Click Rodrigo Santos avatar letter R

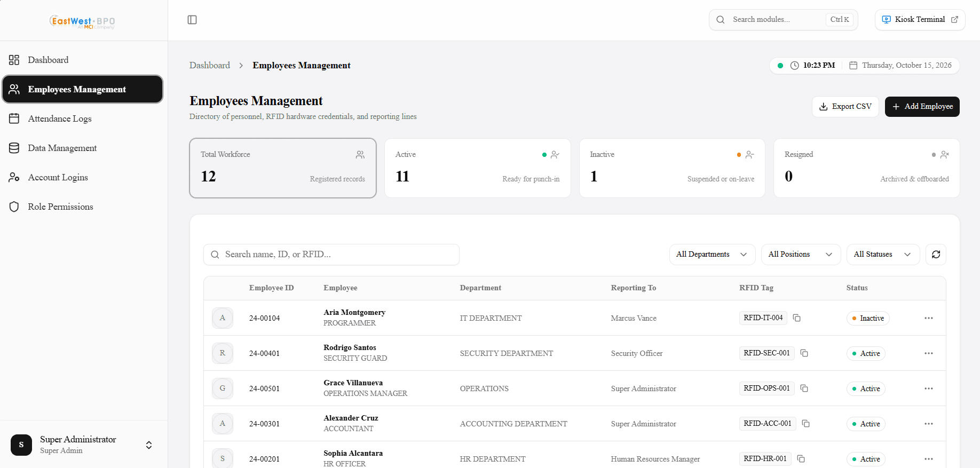click(x=223, y=353)
